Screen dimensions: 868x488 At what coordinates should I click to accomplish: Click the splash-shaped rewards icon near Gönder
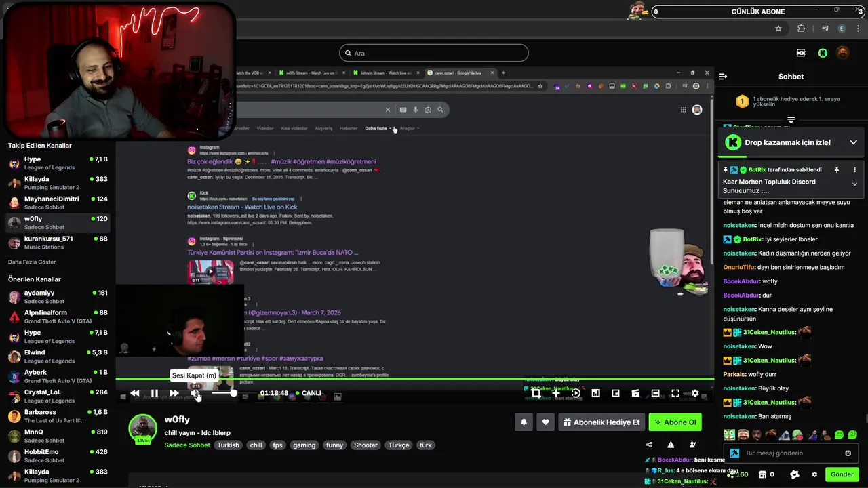795,474
